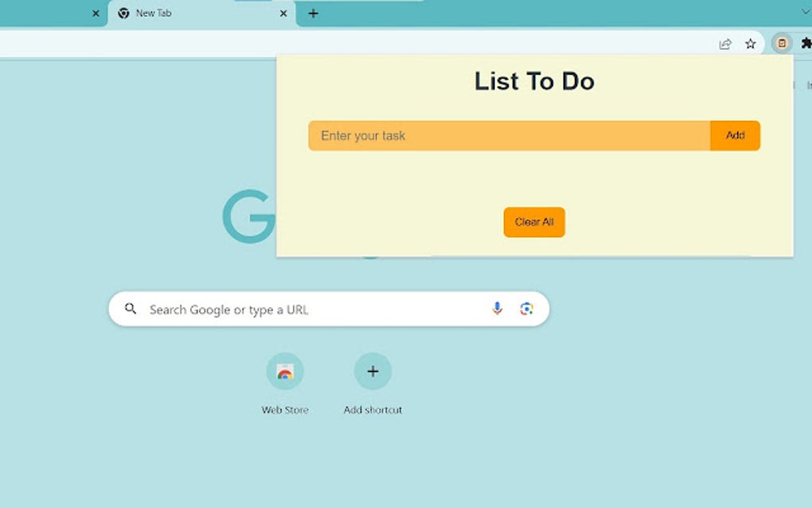
Task: Close the leftmost browser tab
Action: coord(95,13)
